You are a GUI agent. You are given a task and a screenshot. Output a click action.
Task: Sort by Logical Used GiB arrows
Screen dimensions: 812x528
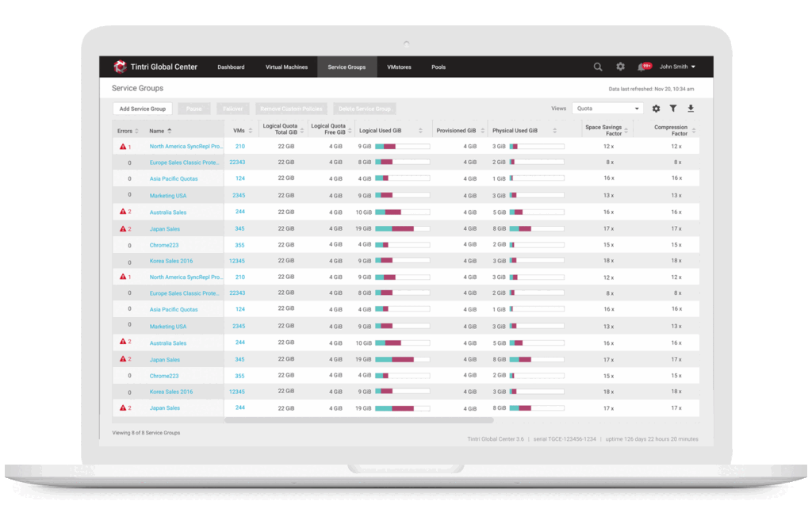click(420, 131)
